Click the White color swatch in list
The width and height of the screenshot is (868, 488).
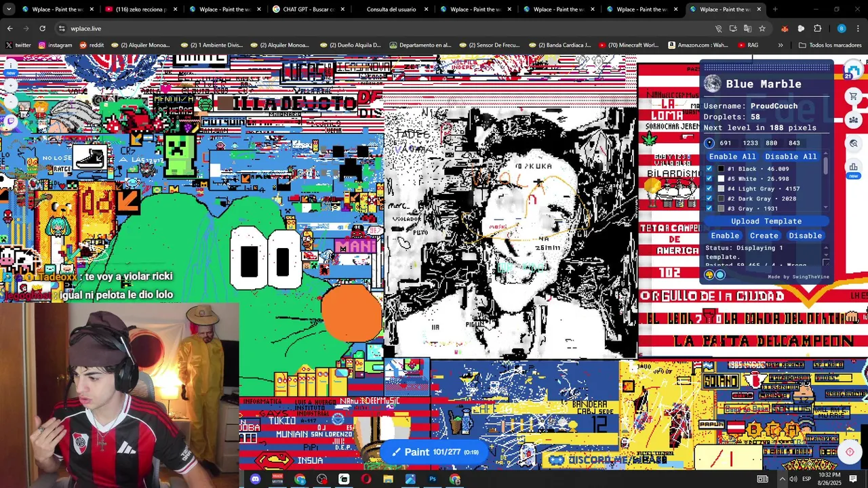722,179
